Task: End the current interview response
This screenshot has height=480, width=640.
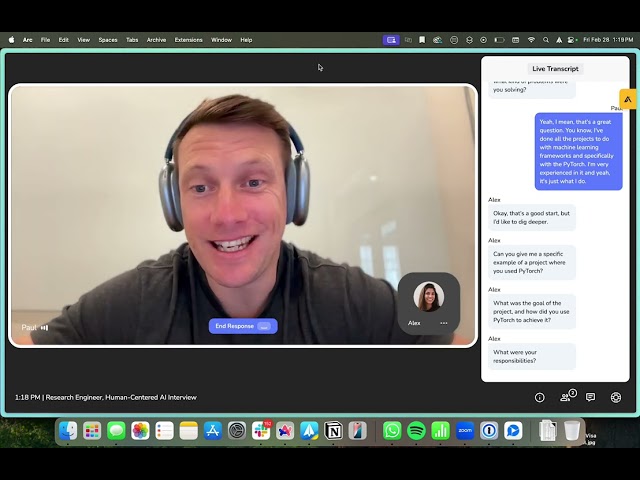Action: [243, 326]
